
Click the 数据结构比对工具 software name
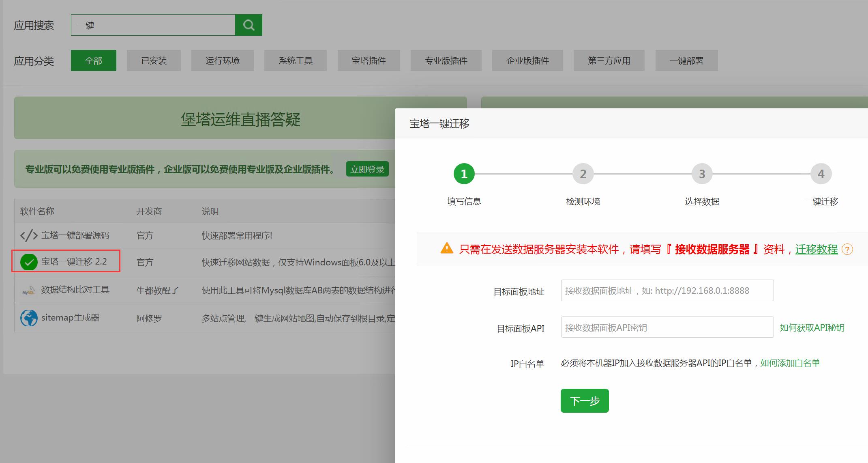(x=75, y=290)
